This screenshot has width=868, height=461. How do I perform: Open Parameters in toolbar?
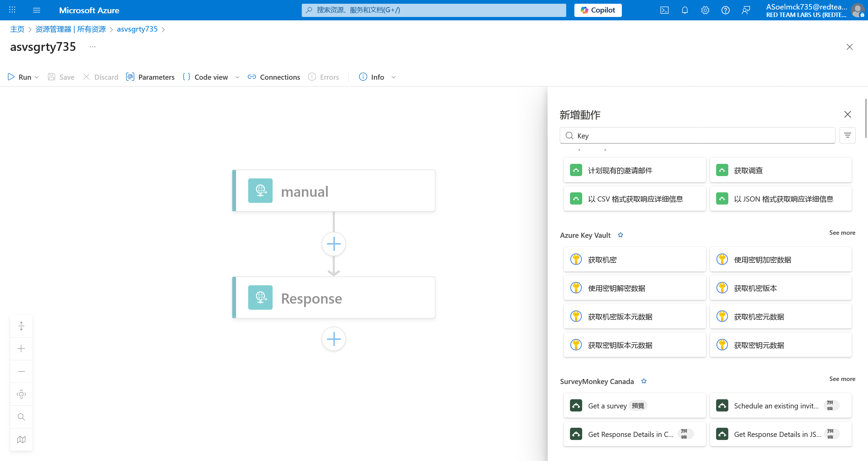click(x=150, y=77)
